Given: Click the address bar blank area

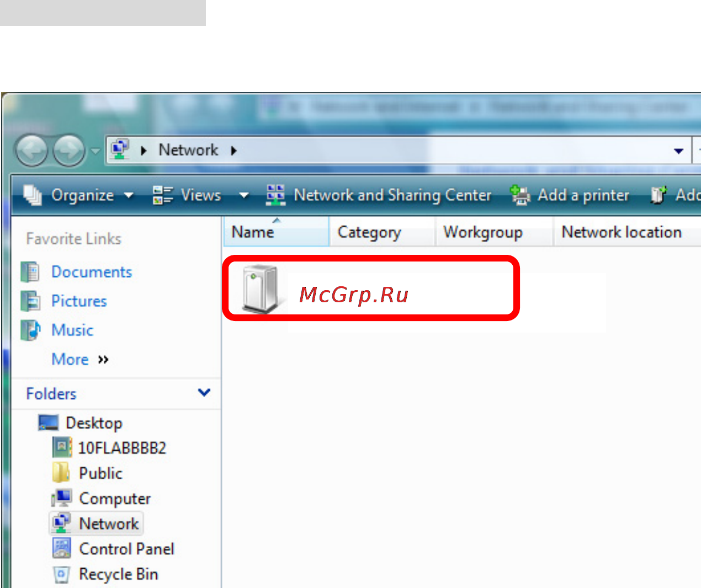Looking at the screenshot, I should [x=453, y=151].
